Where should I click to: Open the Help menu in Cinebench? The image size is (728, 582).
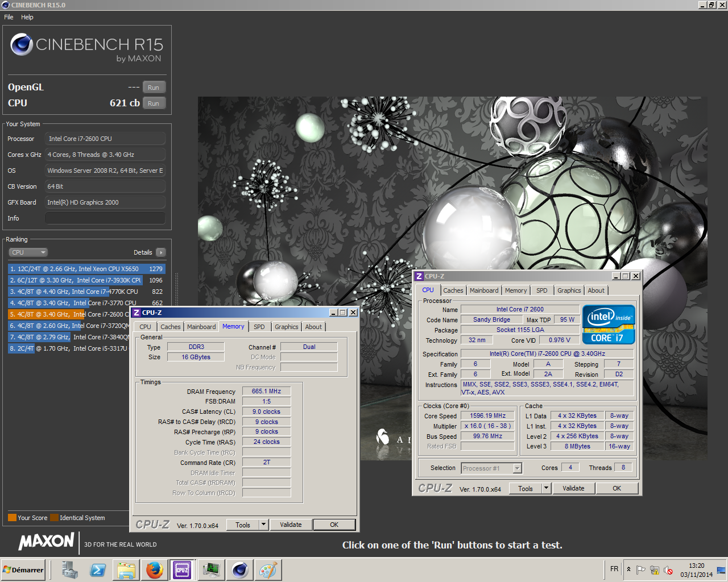point(27,17)
